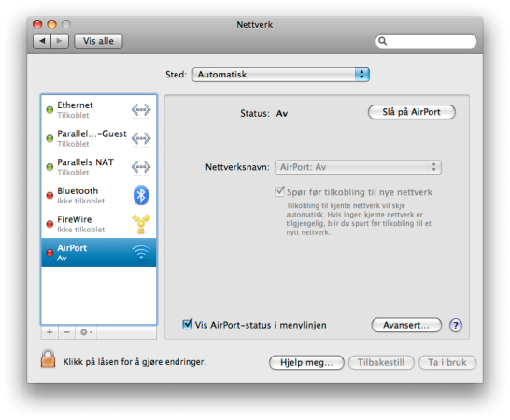Open the purple help question mark button
The width and height of the screenshot is (510, 420).
(456, 325)
